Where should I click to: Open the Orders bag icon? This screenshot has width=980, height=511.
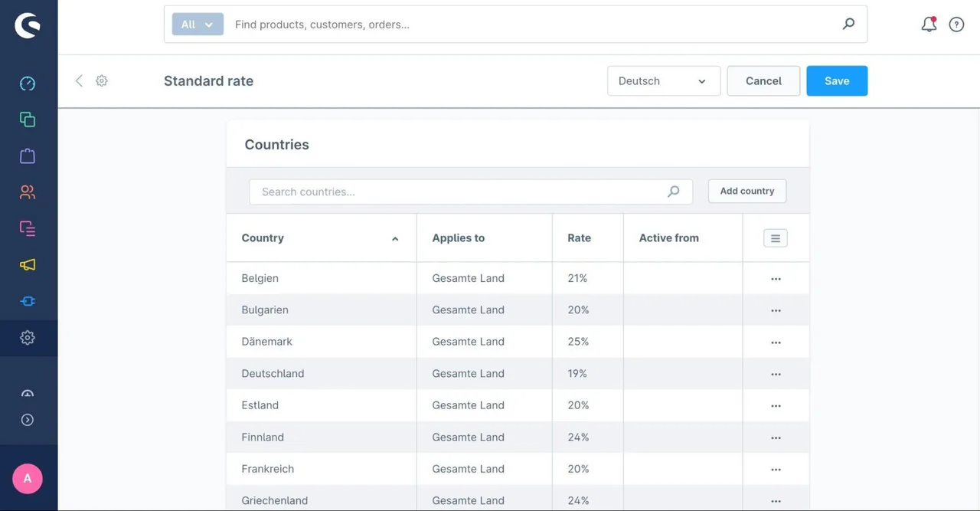point(28,156)
